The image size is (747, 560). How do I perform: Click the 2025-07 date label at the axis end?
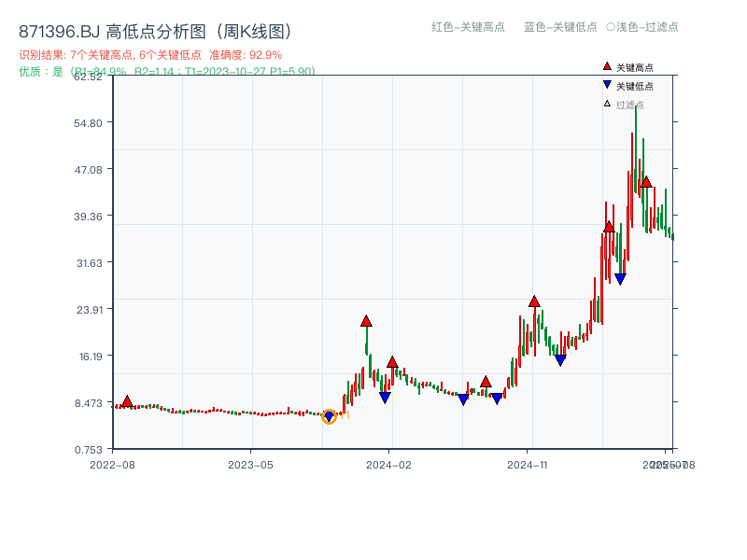(665, 462)
